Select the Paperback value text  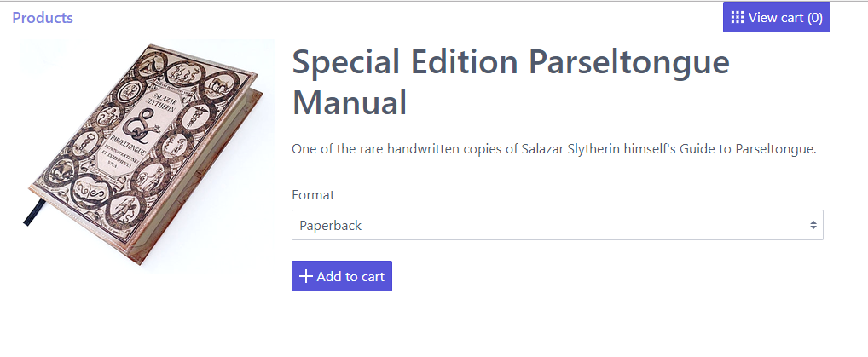(x=331, y=225)
